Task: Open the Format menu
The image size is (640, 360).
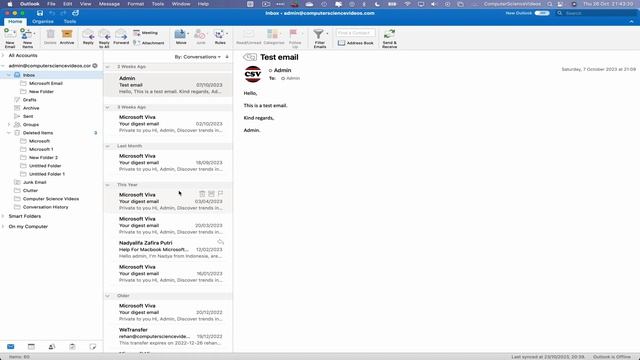Action: pyautogui.click(x=136, y=4)
